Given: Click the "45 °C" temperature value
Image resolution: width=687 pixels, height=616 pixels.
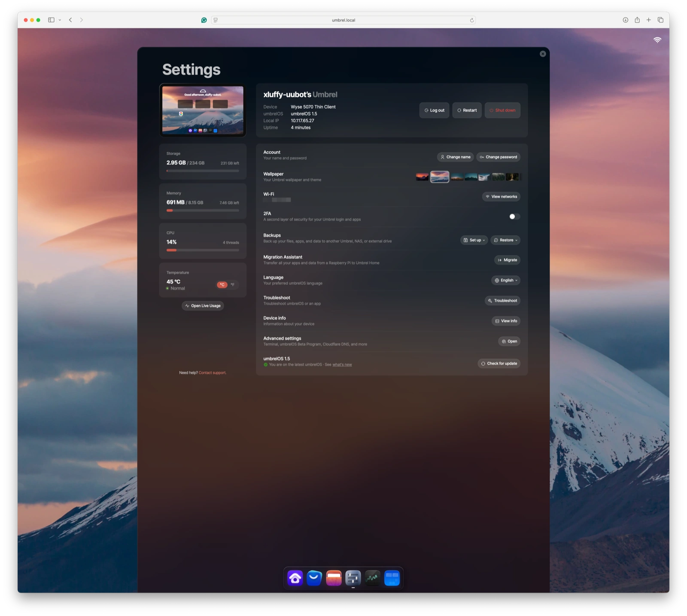Looking at the screenshot, I should (173, 282).
